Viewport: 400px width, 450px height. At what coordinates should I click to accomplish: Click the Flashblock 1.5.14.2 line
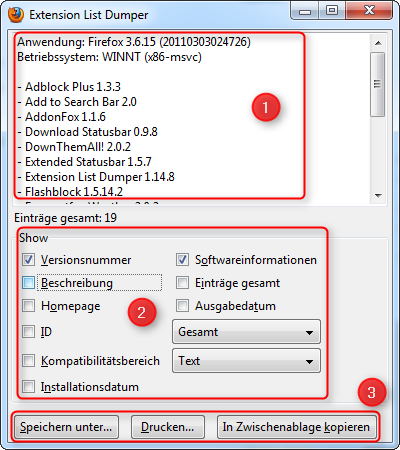(70, 192)
